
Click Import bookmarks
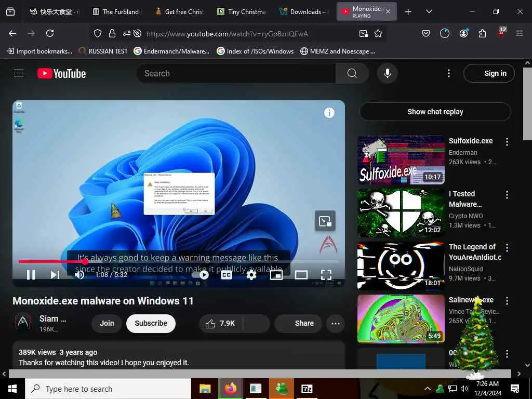point(39,51)
